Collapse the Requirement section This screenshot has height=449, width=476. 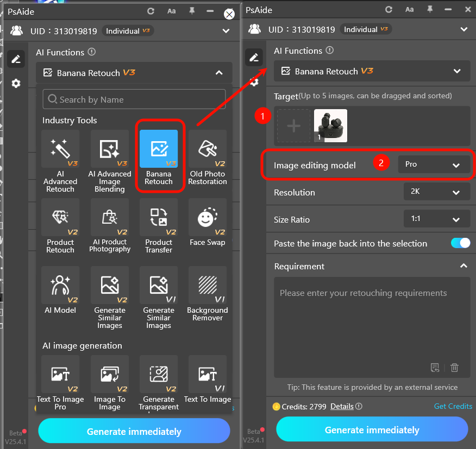[464, 266]
